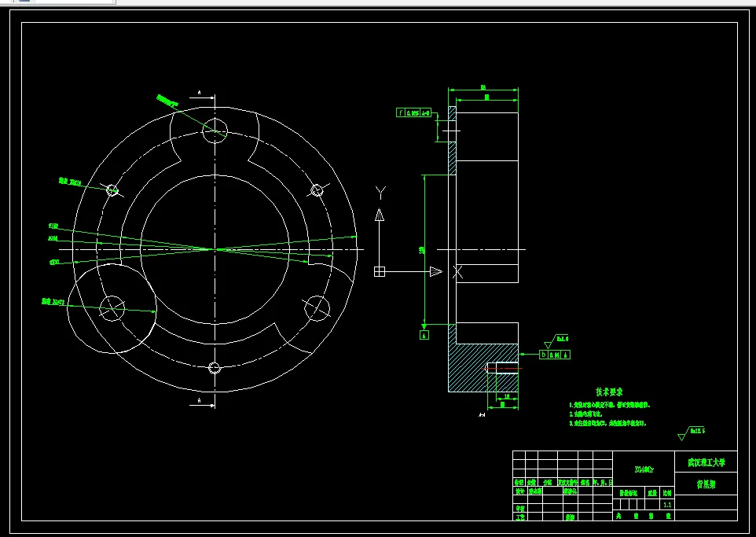Select the 行星架 part name text
The image size is (756, 537).
click(706, 484)
